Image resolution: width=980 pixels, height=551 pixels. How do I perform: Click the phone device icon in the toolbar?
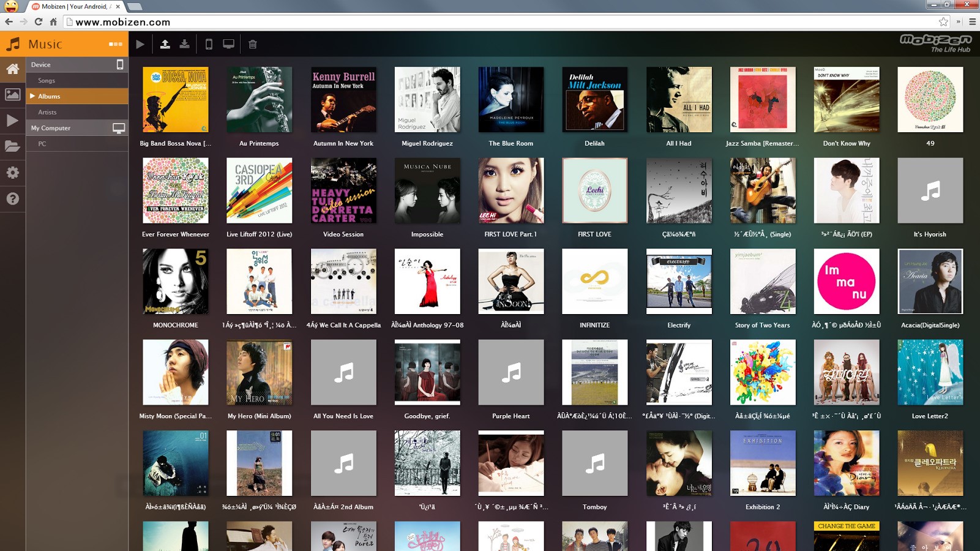point(209,44)
